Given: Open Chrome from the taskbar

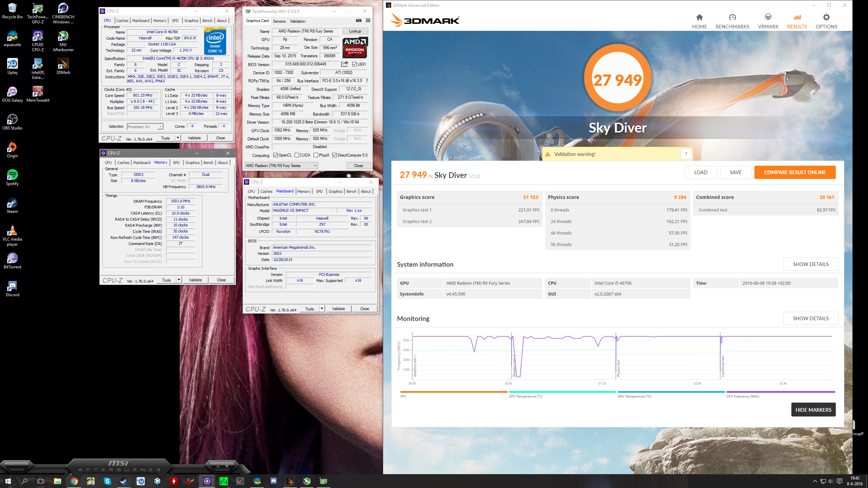Looking at the screenshot, I should pos(74,481).
